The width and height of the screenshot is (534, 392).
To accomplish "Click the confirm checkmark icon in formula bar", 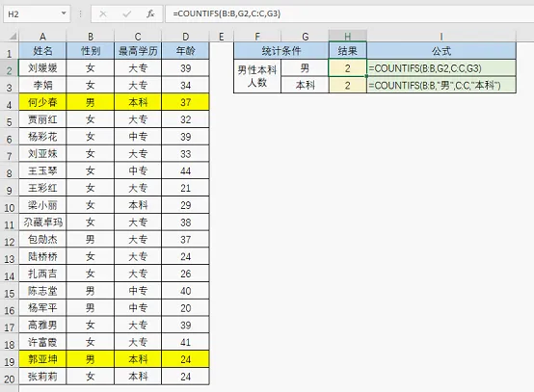I will click(x=126, y=13).
